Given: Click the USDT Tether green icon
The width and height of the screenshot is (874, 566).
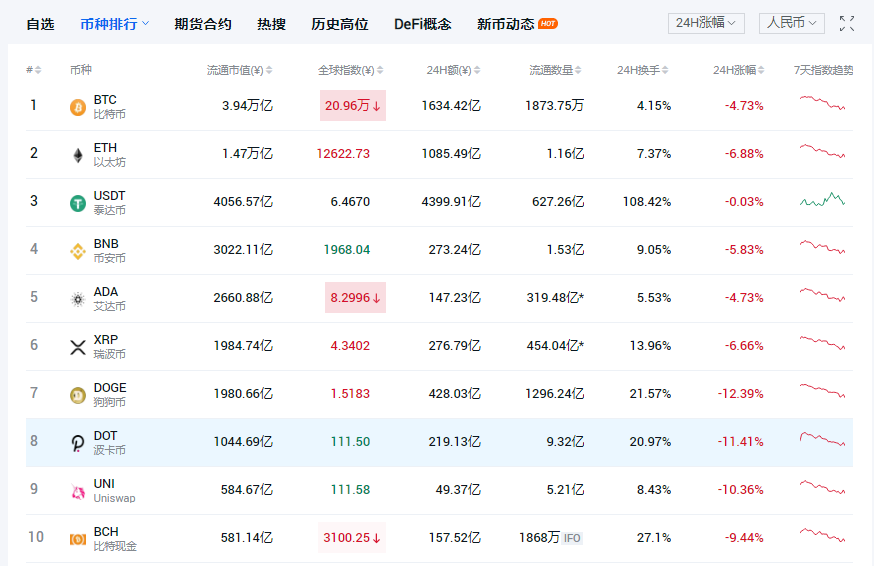Looking at the screenshot, I should 77,204.
